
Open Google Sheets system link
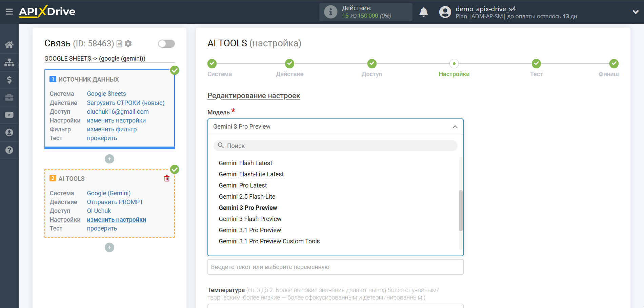point(106,94)
